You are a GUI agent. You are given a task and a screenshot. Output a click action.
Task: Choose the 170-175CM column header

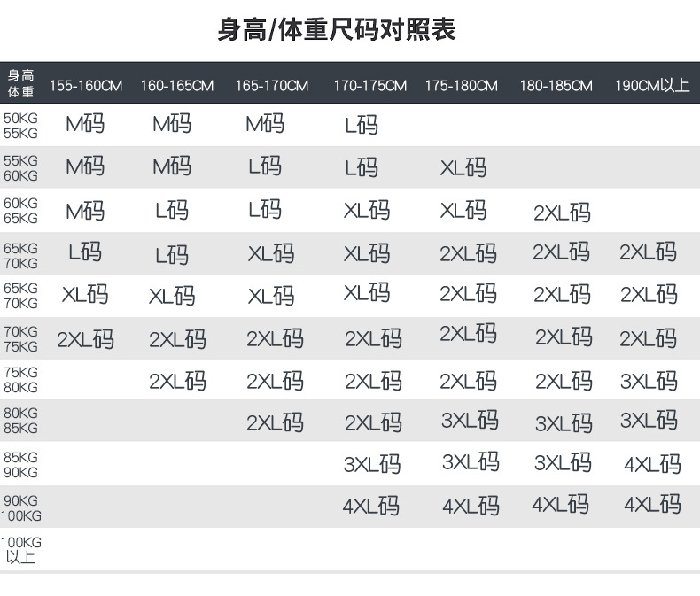point(370,86)
